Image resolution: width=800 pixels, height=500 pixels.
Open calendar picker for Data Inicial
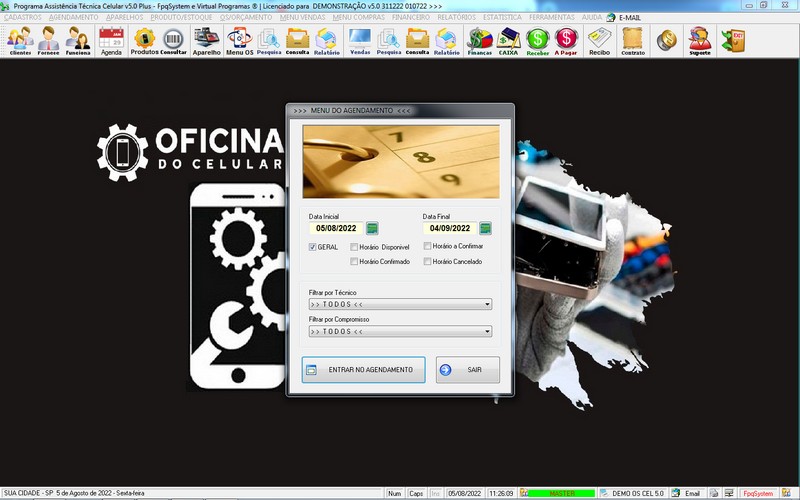tap(372, 228)
